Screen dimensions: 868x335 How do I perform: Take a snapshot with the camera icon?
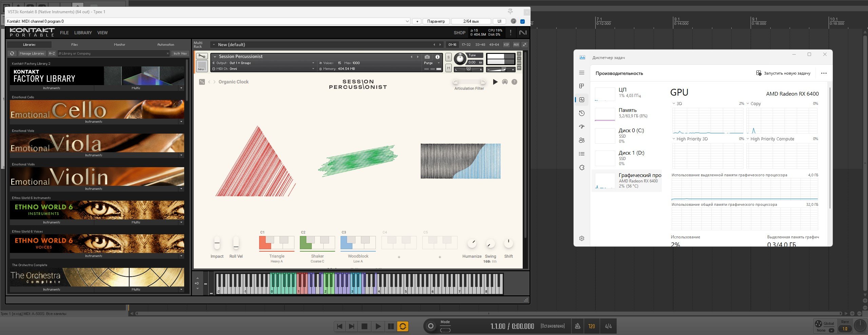427,57
